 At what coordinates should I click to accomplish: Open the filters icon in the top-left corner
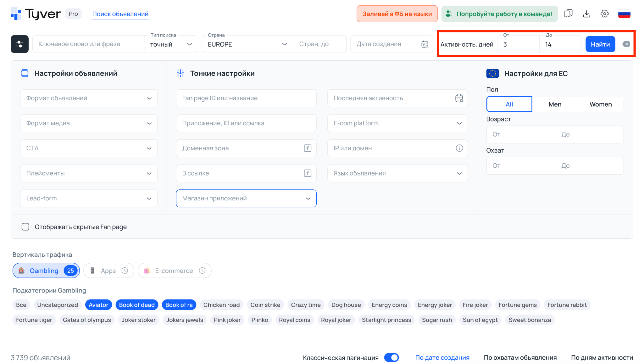click(19, 44)
